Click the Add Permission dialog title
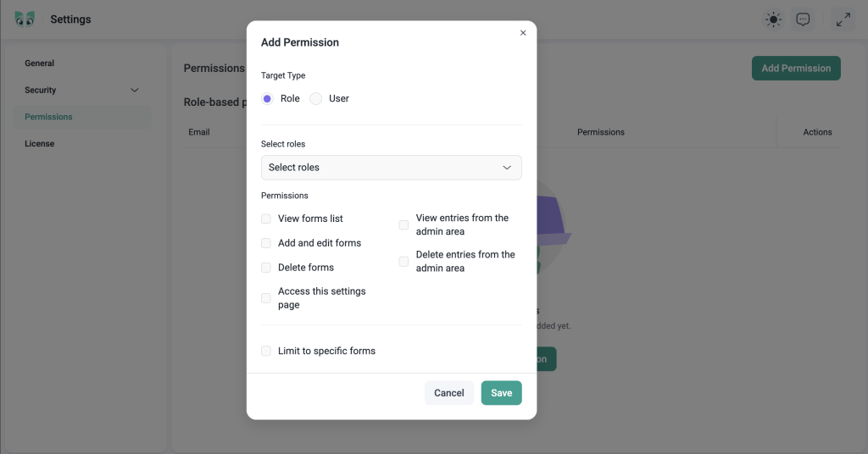This screenshot has width=868, height=454. (x=300, y=42)
